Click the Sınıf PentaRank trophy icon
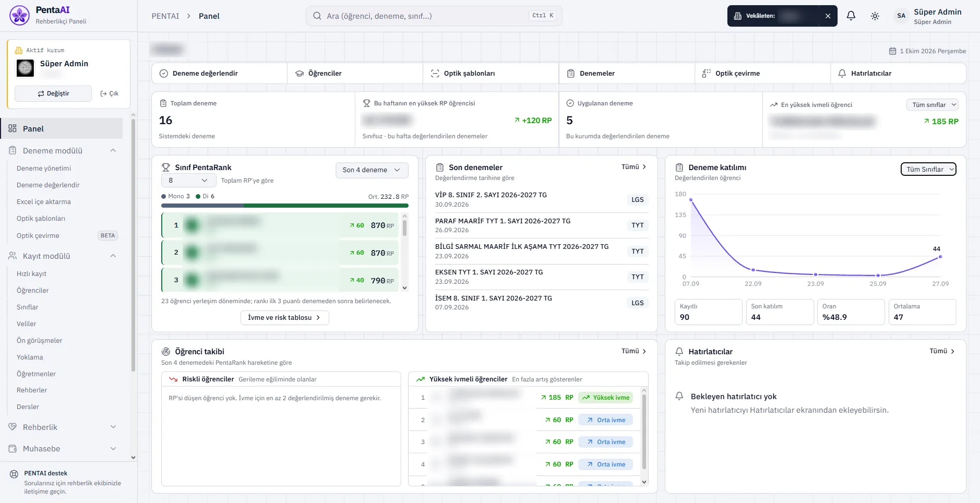 [x=166, y=167]
